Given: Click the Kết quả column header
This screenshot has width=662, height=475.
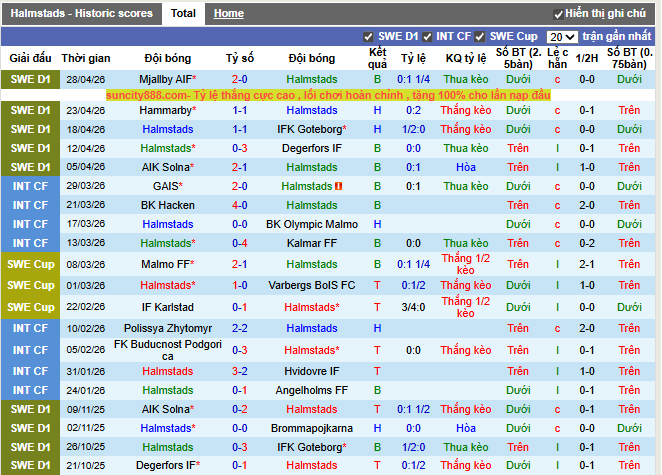Looking at the screenshot, I should click(377, 58).
